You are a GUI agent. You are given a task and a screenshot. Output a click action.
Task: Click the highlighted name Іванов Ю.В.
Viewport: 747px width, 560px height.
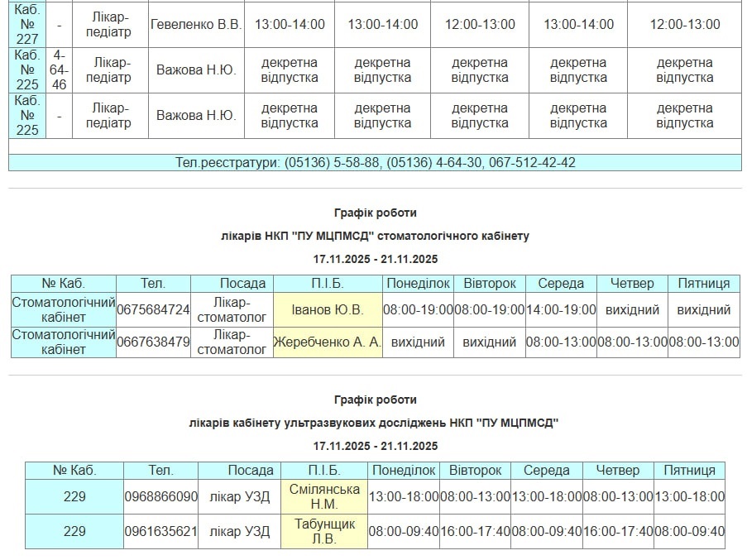328,310
